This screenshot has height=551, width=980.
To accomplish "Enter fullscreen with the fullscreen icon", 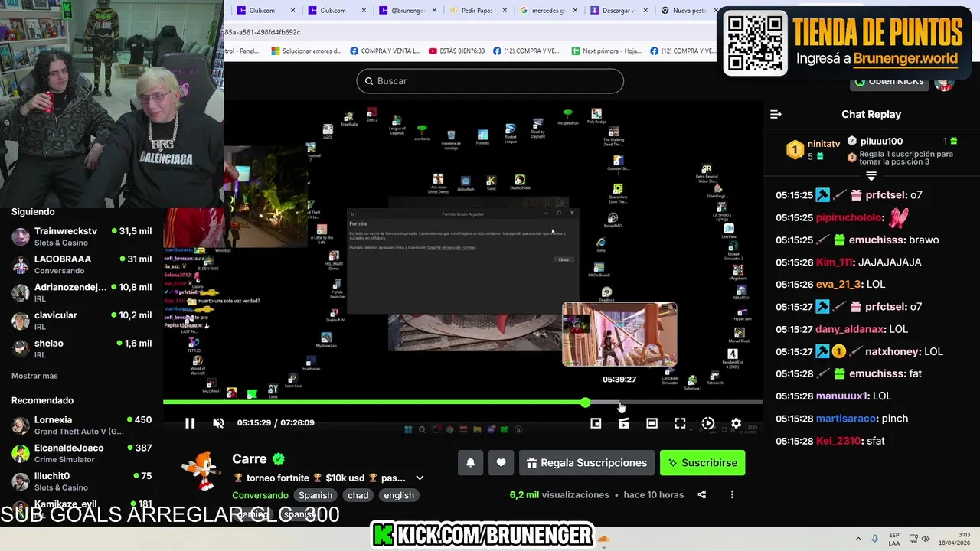I will (x=680, y=423).
